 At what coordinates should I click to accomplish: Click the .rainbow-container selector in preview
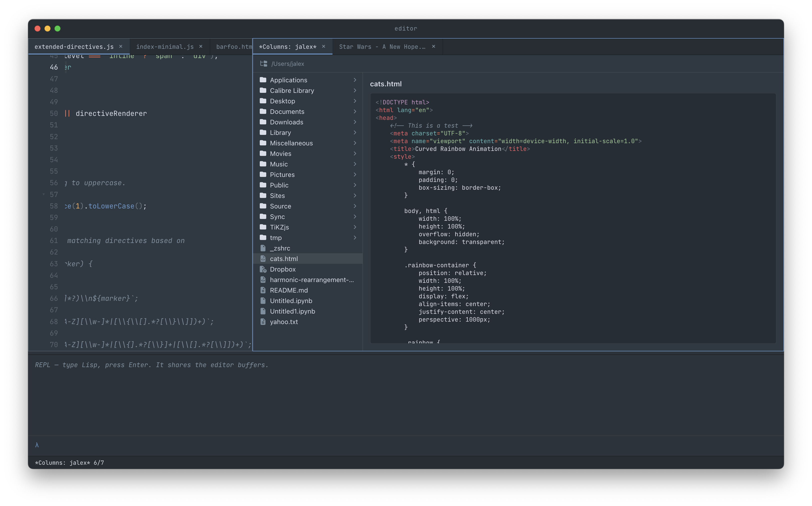point(436,265)
